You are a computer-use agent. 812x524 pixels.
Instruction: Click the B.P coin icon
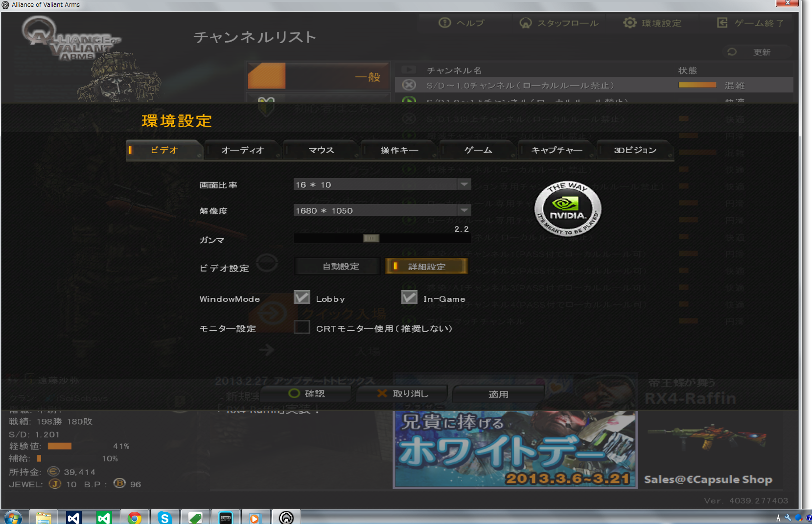[x=119, y=483]
